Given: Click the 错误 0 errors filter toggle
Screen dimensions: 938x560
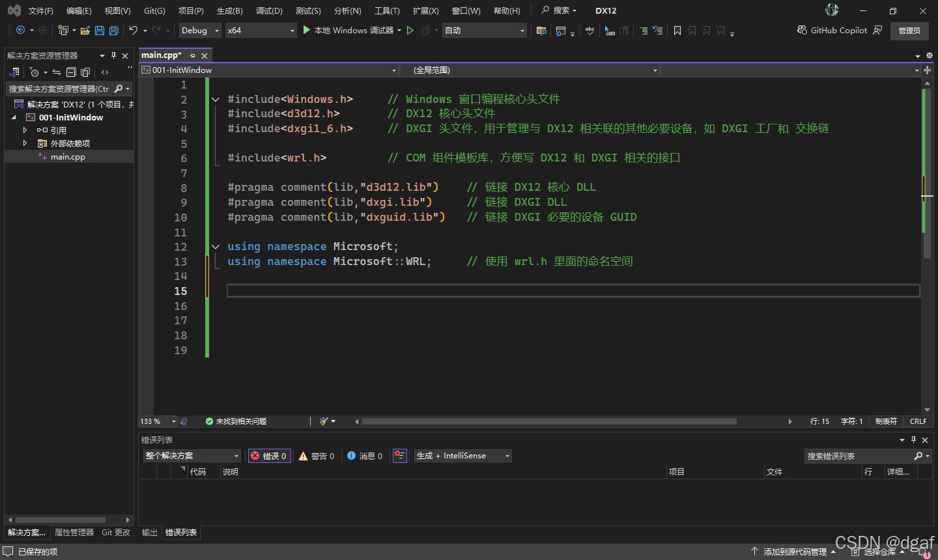Looking at the screenshot, I should [x=269, y=456].
